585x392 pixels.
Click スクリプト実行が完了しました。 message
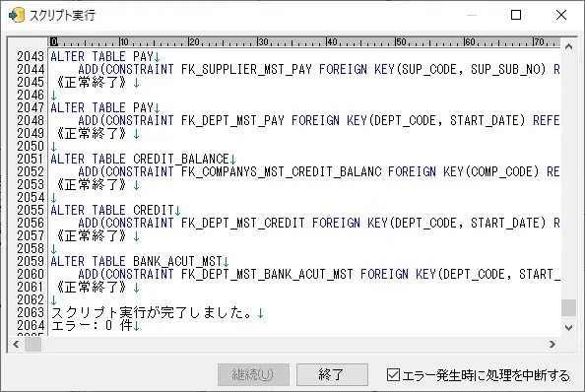click(153, 312)
